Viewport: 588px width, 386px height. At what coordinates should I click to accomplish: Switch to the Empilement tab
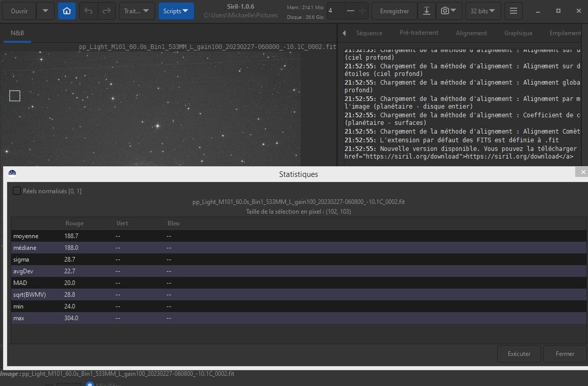pos(566,33)
